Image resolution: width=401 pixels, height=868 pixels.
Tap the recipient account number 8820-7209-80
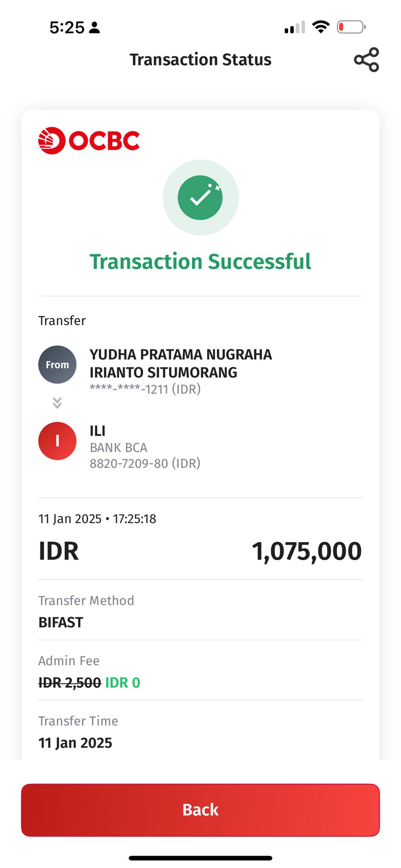click(145, 463)
